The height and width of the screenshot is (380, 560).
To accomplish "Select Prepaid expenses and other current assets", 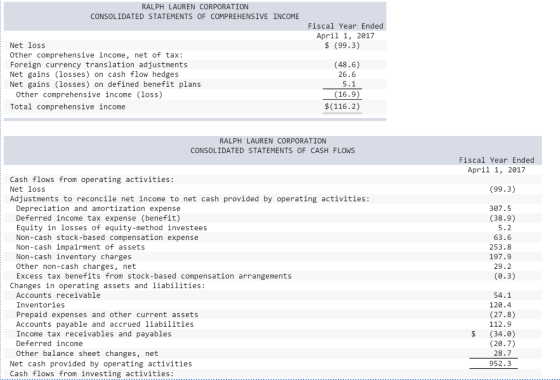I will click(107, 315).
